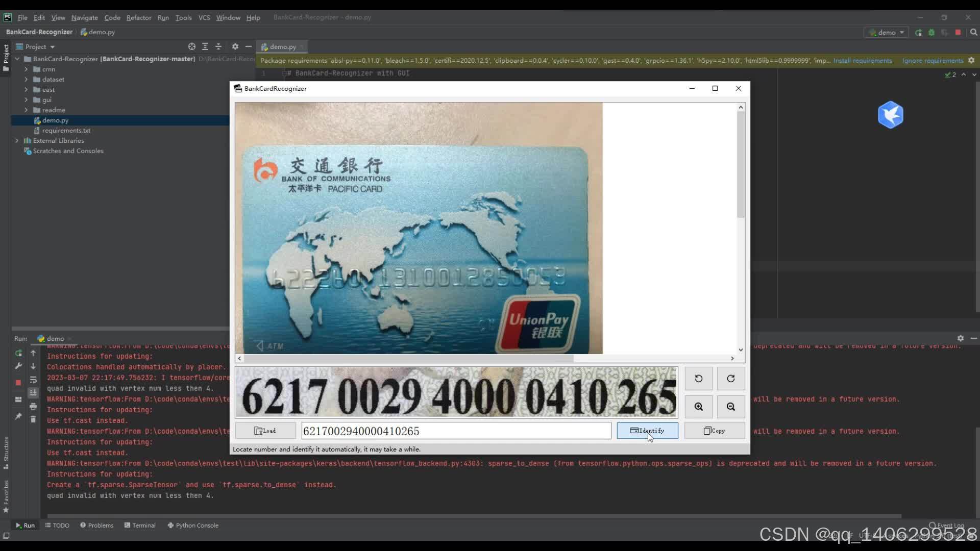Click Ignore requirements link

[933, 61]
